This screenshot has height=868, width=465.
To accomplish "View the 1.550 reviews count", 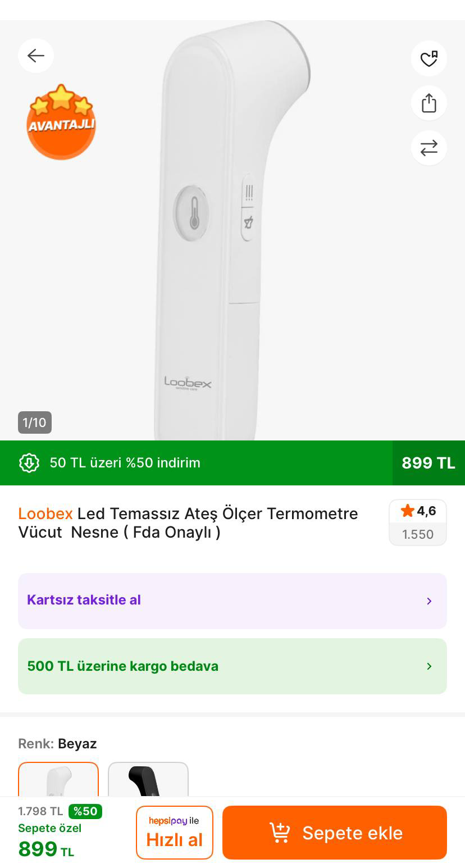I will 418,534.
